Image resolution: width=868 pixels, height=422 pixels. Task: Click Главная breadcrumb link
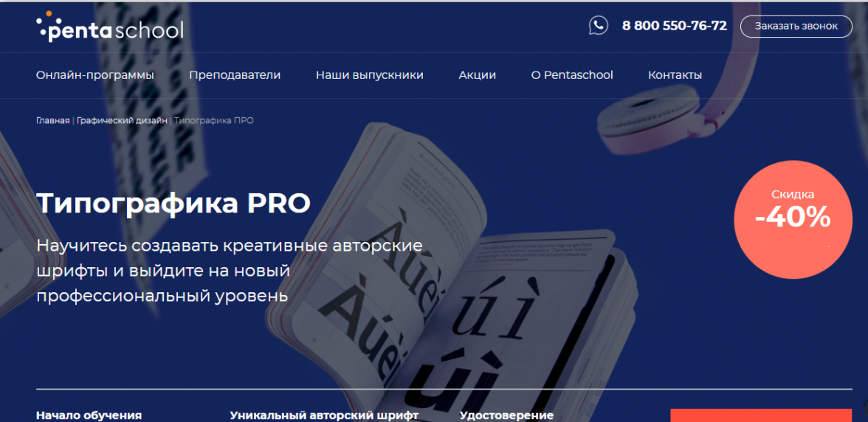(x=52, y=120)
